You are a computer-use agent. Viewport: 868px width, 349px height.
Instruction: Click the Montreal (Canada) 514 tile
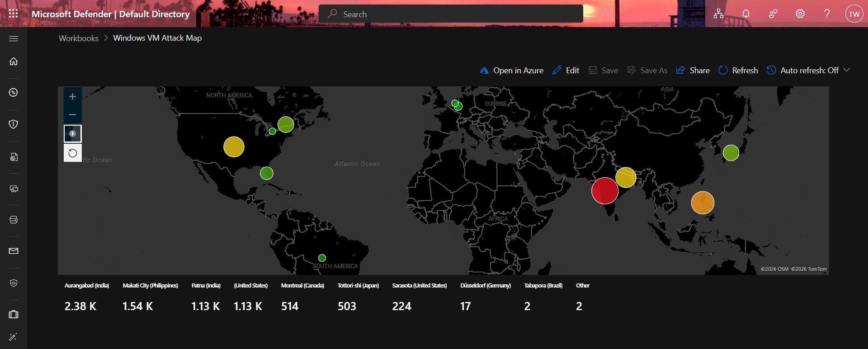[x=302, y=297]
